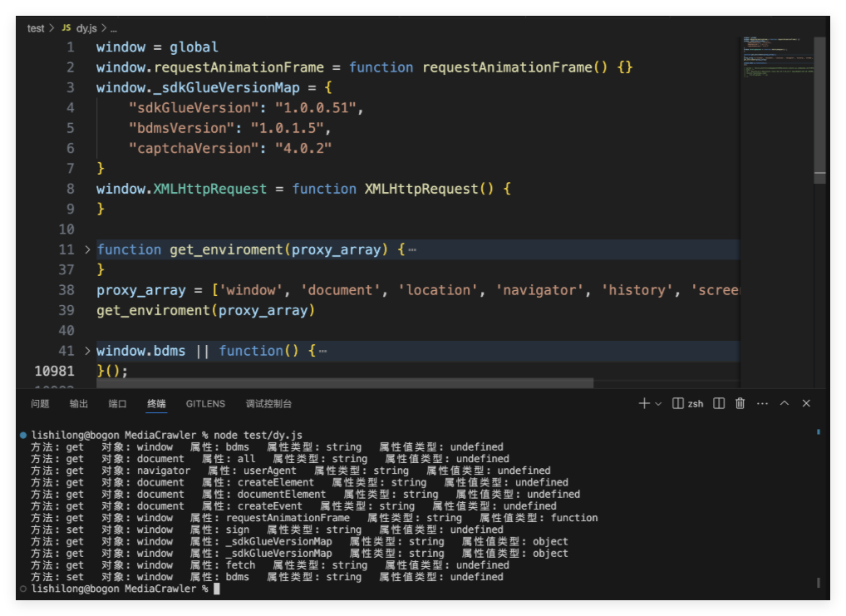Click the bottom terminal prompt input line
Image resolution: width=846 pixels, height=616 pixels.
point(125,589)
